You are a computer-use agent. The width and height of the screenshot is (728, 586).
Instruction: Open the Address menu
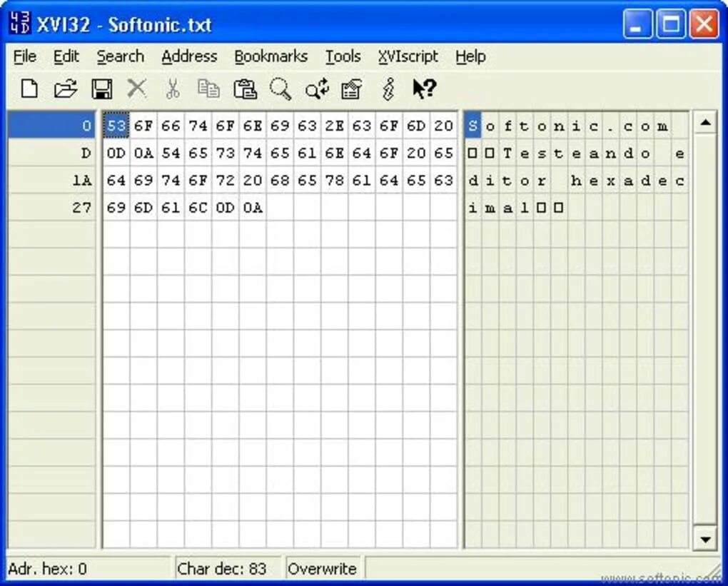[189, 56]
